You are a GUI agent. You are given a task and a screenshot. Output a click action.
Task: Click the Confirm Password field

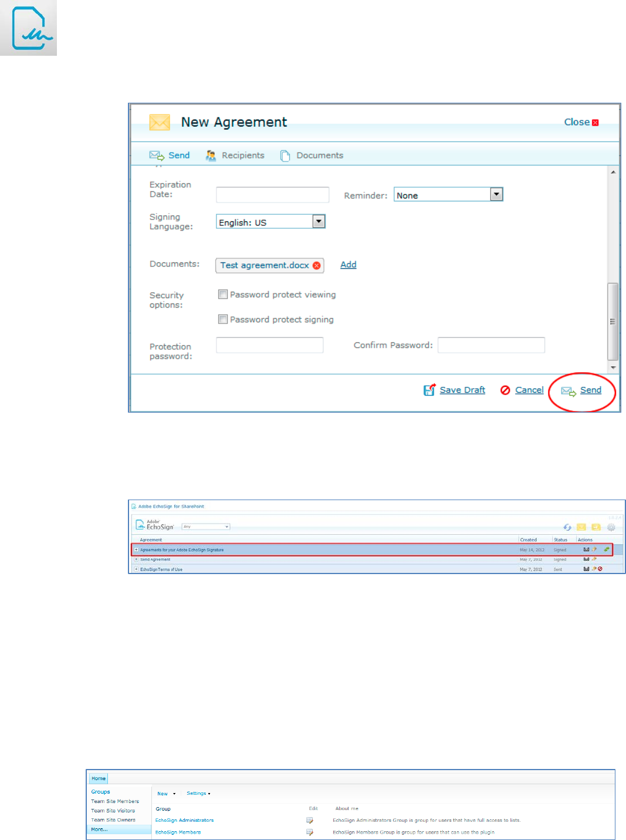pos(491,345)
